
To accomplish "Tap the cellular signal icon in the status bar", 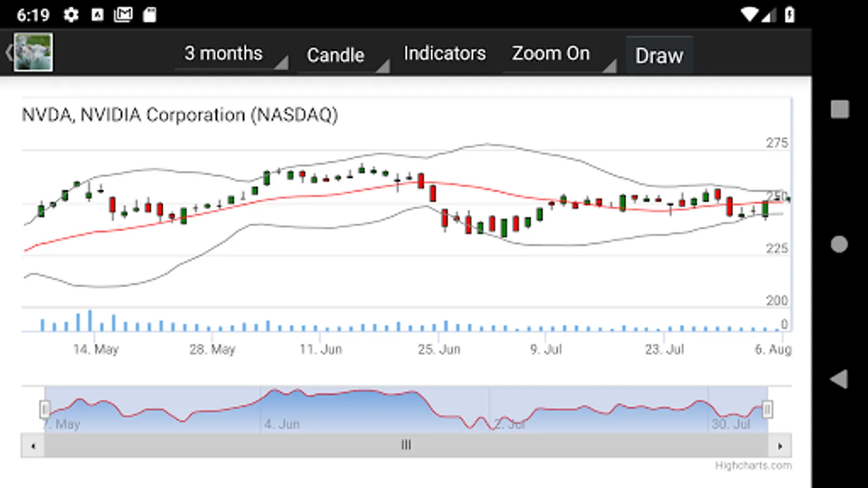I will point(769,15).
